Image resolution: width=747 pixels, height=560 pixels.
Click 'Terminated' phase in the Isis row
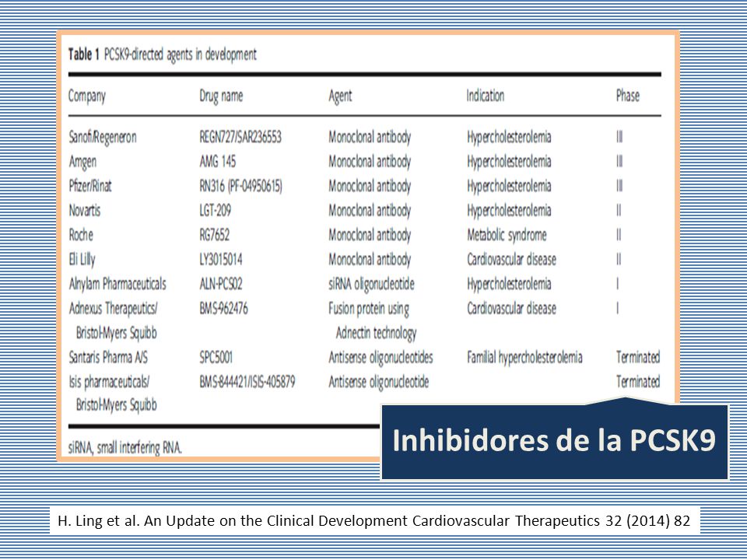[x=638, y=382]
